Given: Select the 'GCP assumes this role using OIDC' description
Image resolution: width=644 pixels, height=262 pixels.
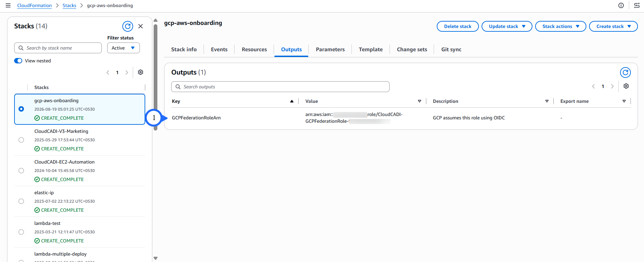Looking at the screenshot, I should 469,118.
